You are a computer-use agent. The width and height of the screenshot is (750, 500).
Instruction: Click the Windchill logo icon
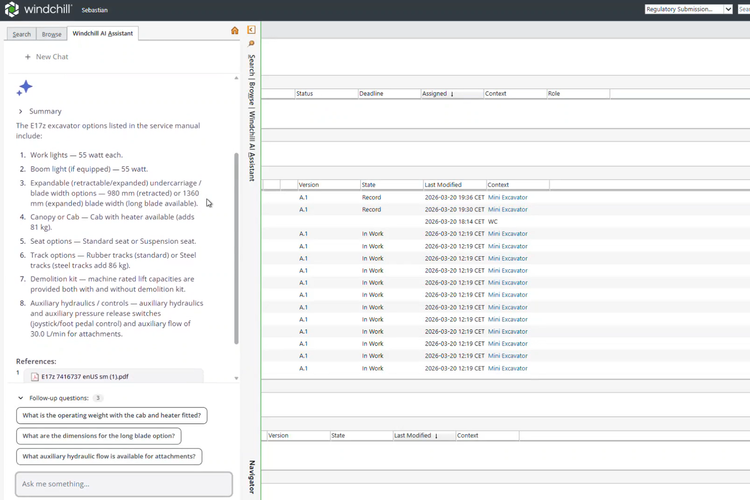[11, 10]
